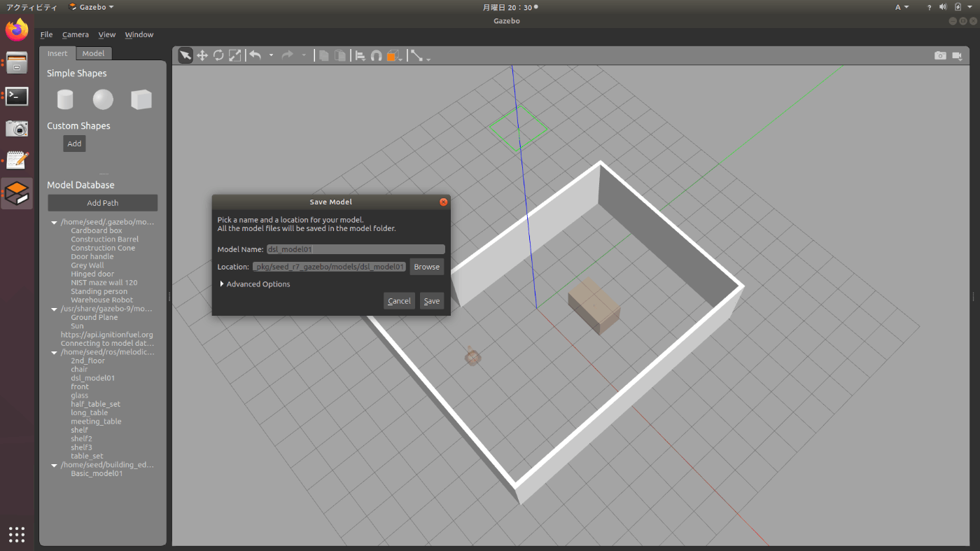The height and width of the screenshot is (551, 980).
Task: Click the Model Name input field
Action: click(x=356, y=249)
